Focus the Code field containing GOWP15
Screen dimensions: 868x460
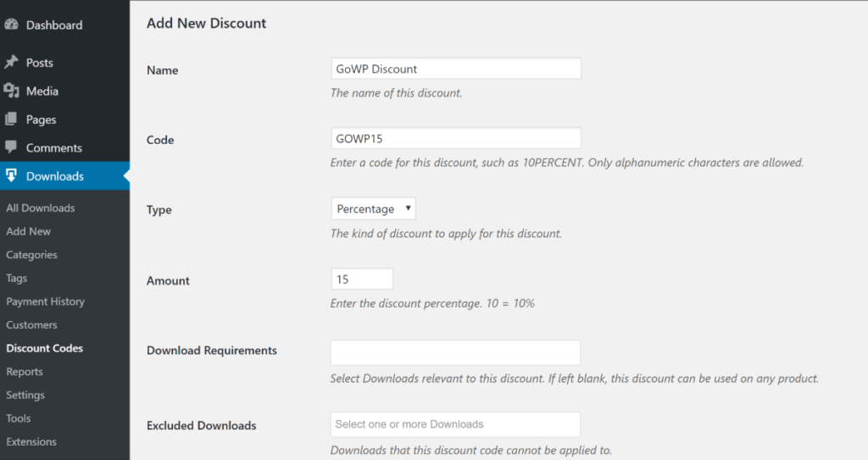456,138
